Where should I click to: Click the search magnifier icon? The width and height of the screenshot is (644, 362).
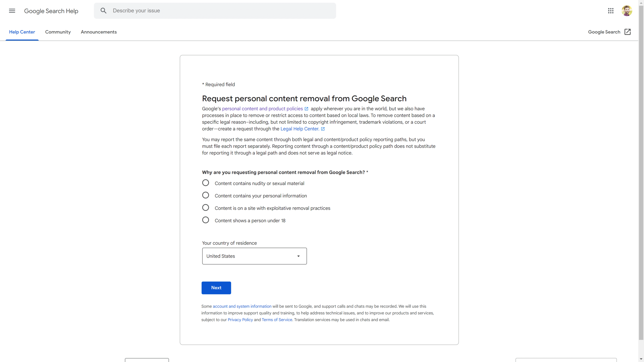pos(103,11)
